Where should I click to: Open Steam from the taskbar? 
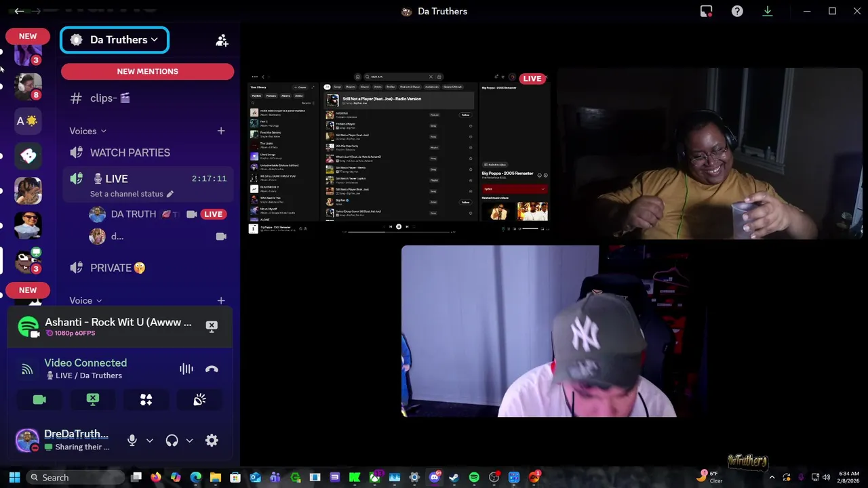[x=454, y=477]
